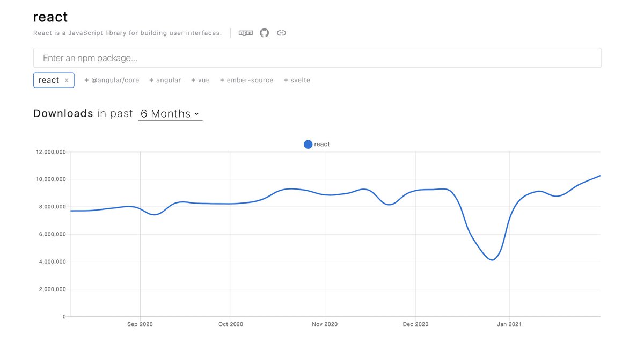The width and height of the screenshot is (644, 348).
Task: Click the Sep 2020 axis label
Action: click(140, 324)
